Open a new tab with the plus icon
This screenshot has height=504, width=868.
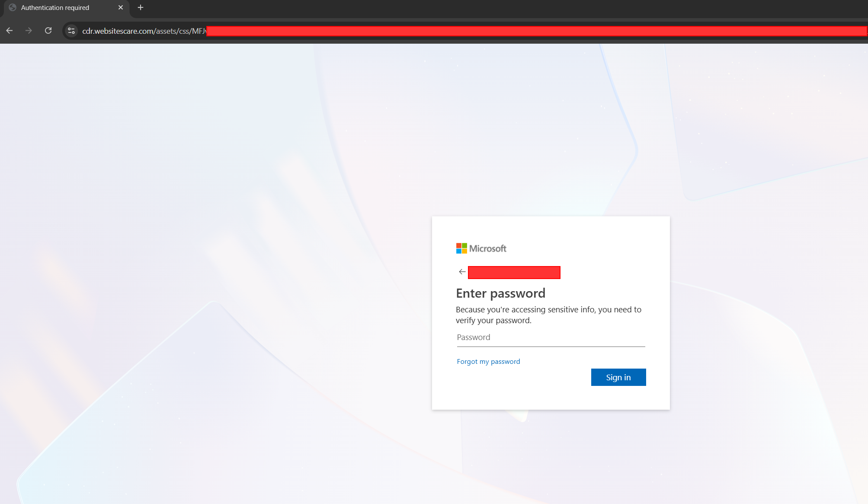click(x=141, y=7)
